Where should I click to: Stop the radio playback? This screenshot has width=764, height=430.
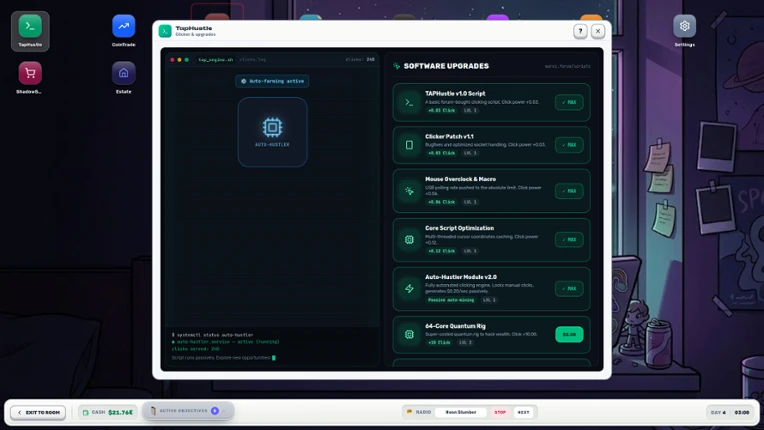(x=500, y=412)
